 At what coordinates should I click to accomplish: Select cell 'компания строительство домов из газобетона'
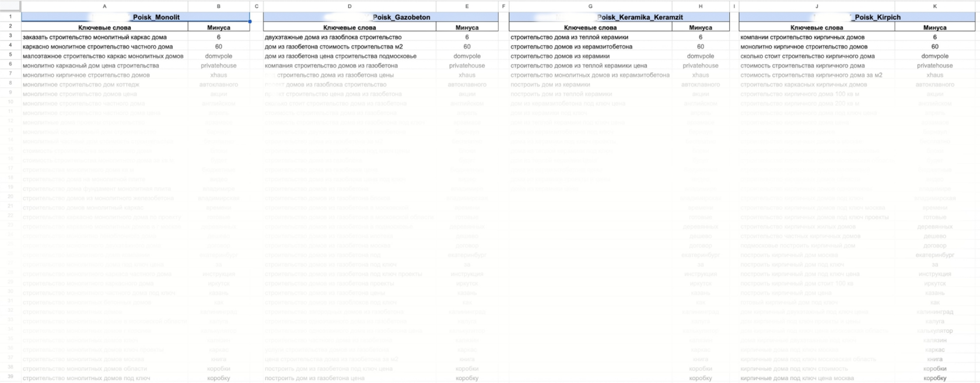pyautogui.click(x=349, y=65)
